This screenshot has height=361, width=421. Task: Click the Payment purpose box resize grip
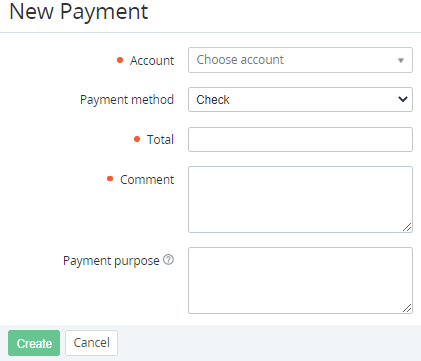pyautogui.click(x=407, y=308)
